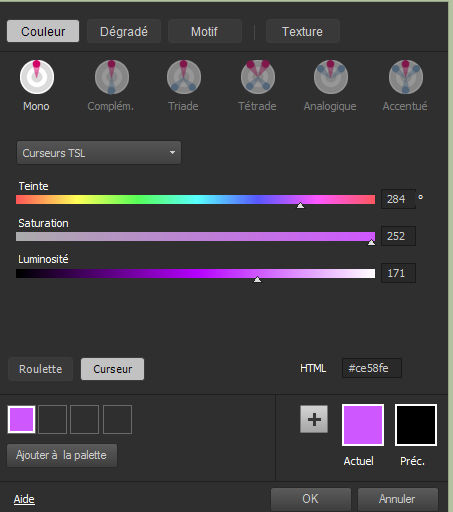Select the Mono color harmony icon

coord(37,77)
